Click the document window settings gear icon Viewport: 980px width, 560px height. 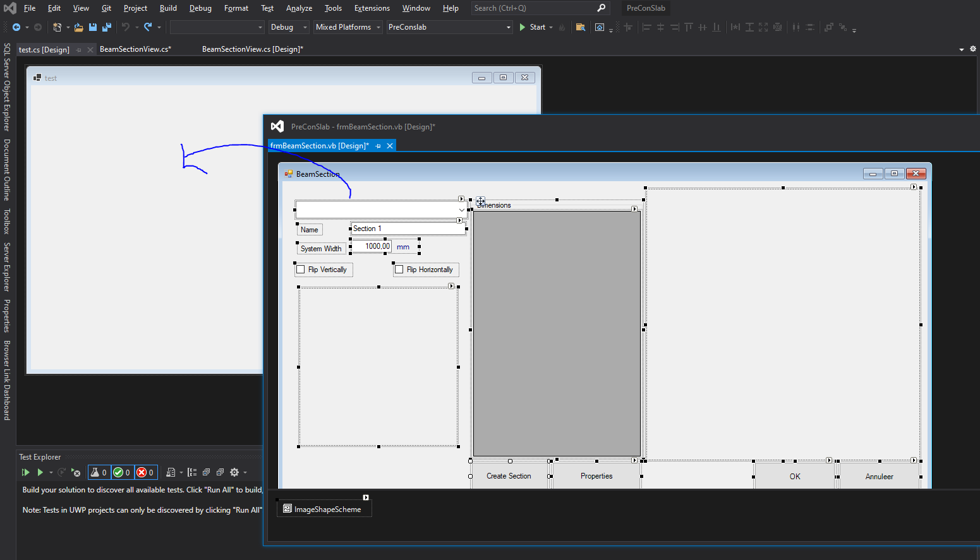[x=973, y=49]
